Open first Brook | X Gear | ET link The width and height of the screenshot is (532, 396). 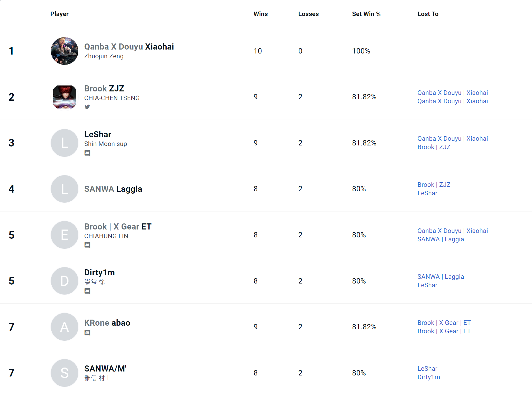(x=444, y=323)
